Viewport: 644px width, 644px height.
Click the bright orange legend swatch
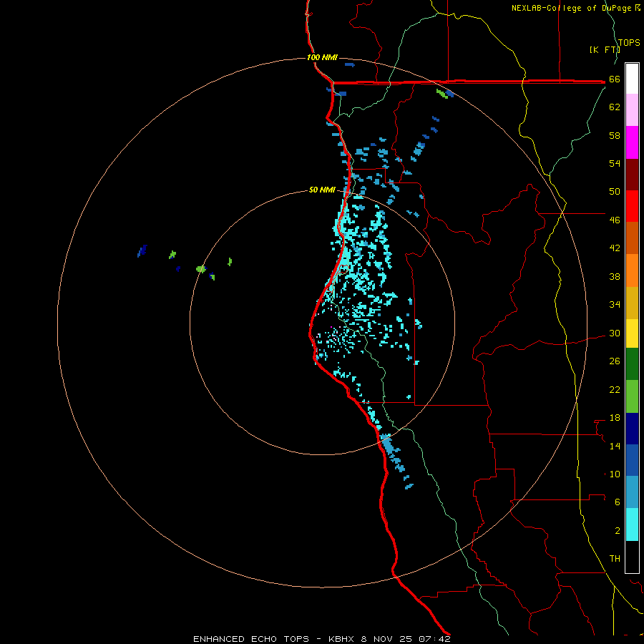click(x=632, y=270)
